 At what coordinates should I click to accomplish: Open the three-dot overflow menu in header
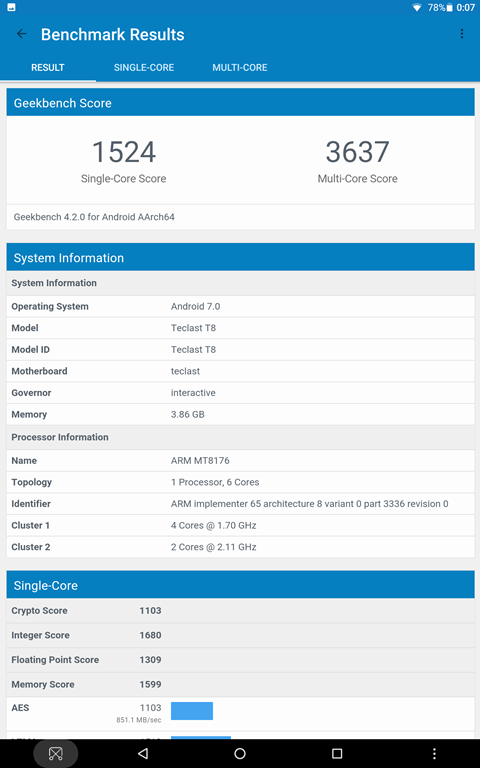pos(462,34)
